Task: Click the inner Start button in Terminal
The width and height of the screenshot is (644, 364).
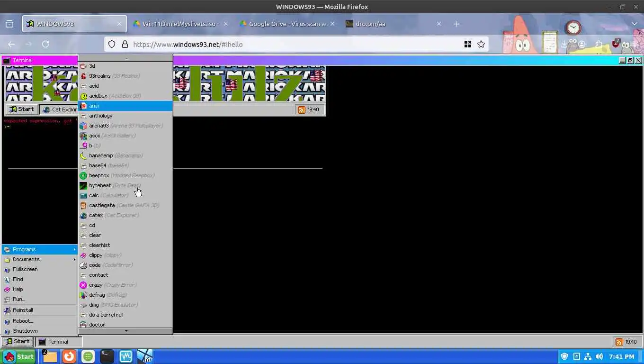Action: (22, 109)
